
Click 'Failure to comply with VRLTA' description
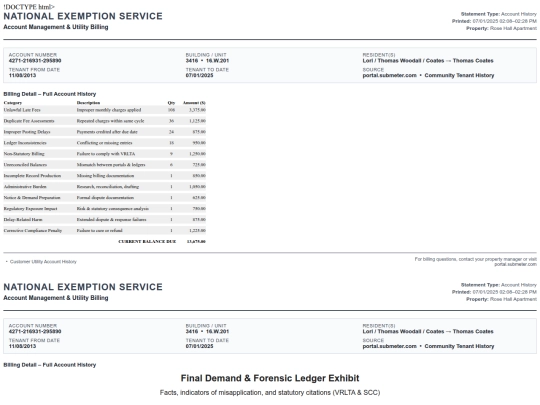pos(106,154)
